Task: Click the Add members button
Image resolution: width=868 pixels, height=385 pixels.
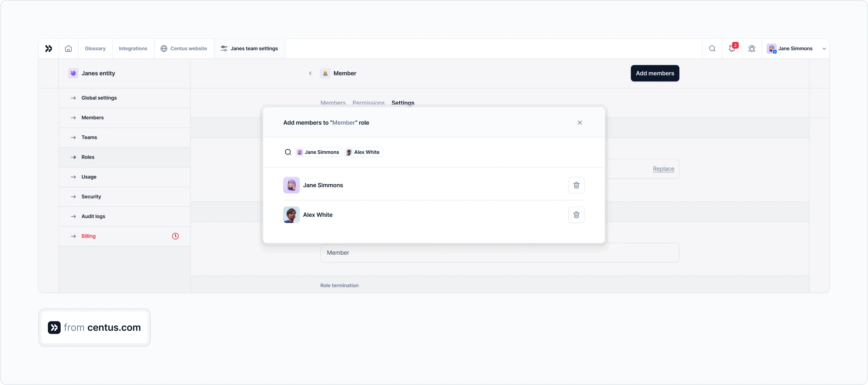Action: pos(654,73)
